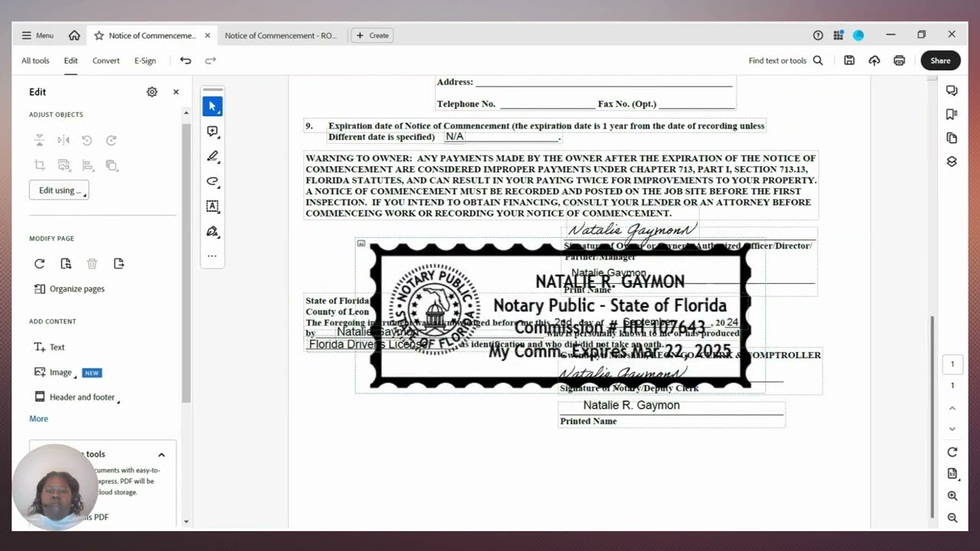The image size is (980, 551).
Task: Open the Layers pane icon
Action: click(952, 161)
